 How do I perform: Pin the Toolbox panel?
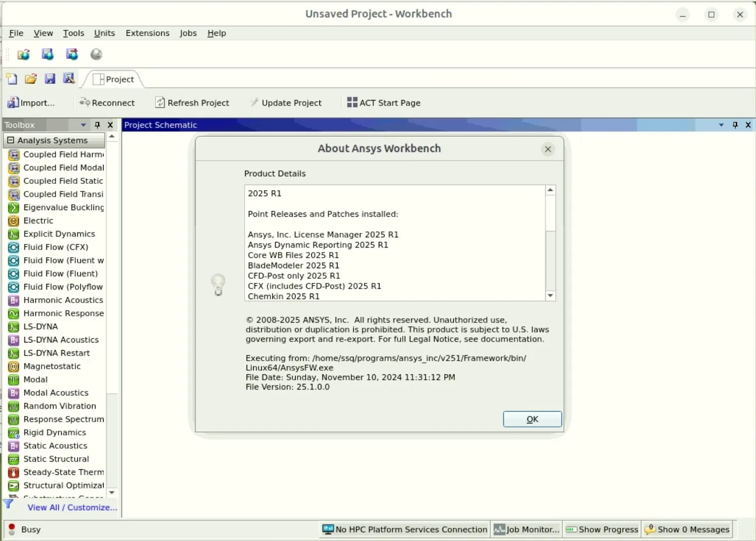pyautogui.click(x=97, y=125)
